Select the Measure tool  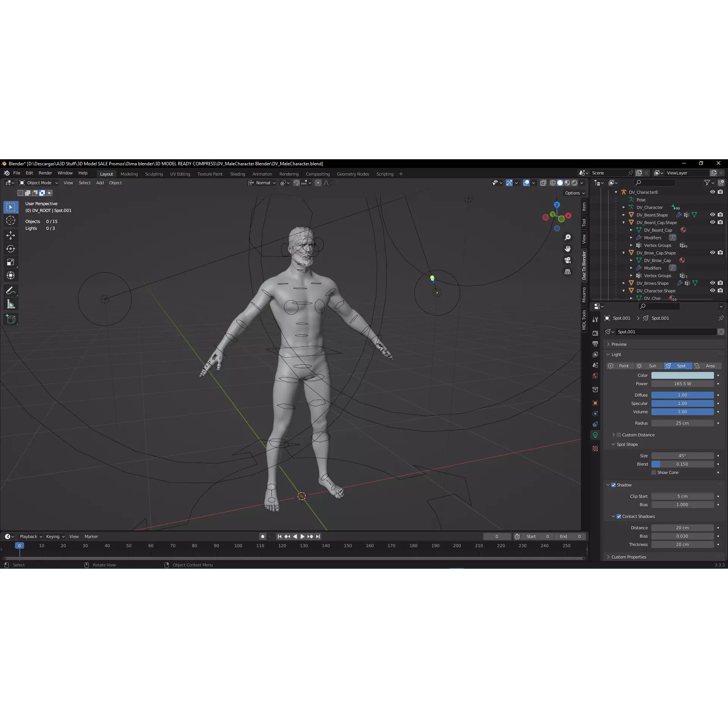pos(11,304)
